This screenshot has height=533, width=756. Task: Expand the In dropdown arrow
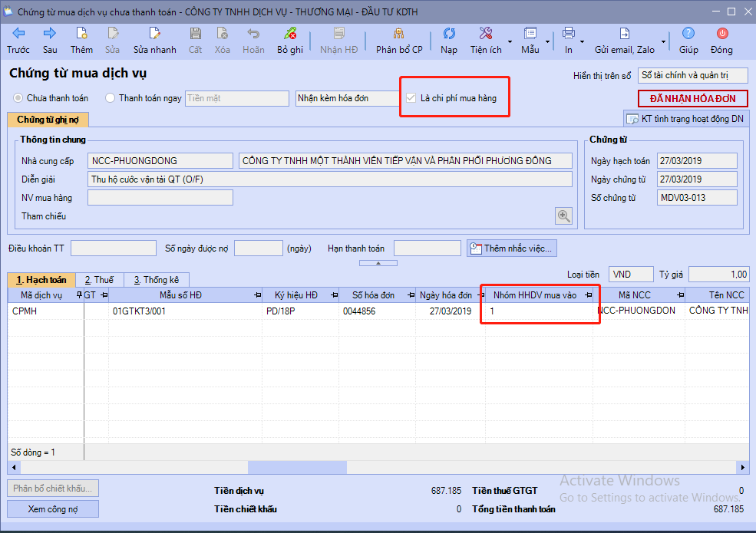582,42
